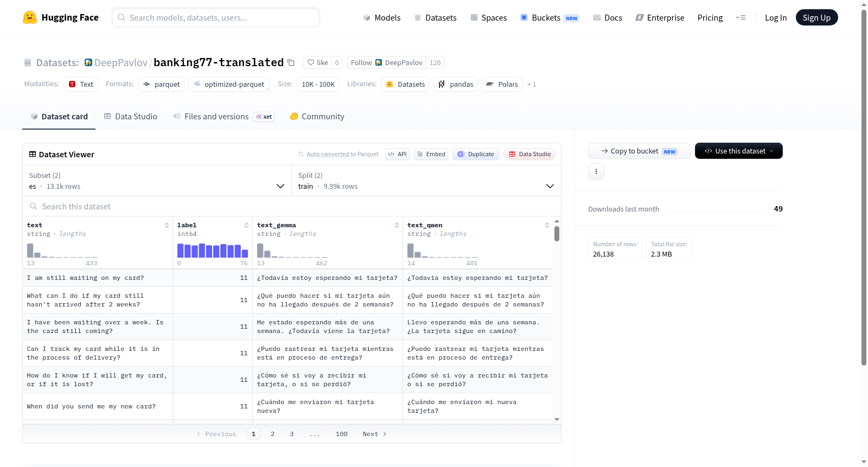This screenshot has height=467, width=868.
Task: Click the Text modality tag
Action: click(x=81, y=84)
